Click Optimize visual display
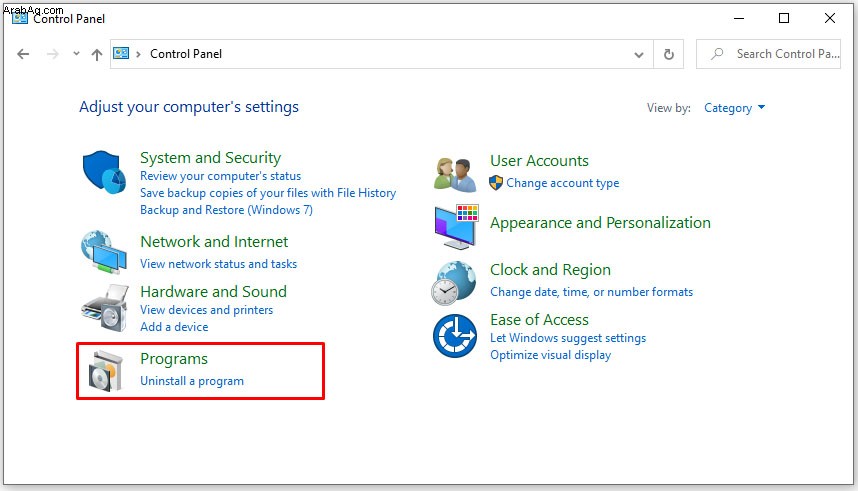858x491 pixels. [x=550, y=355]
